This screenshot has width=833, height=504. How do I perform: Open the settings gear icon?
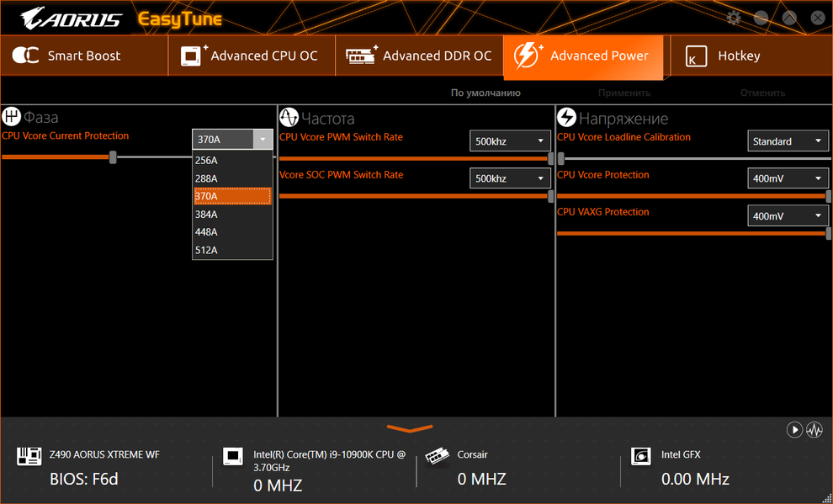[x=733, y=18]
